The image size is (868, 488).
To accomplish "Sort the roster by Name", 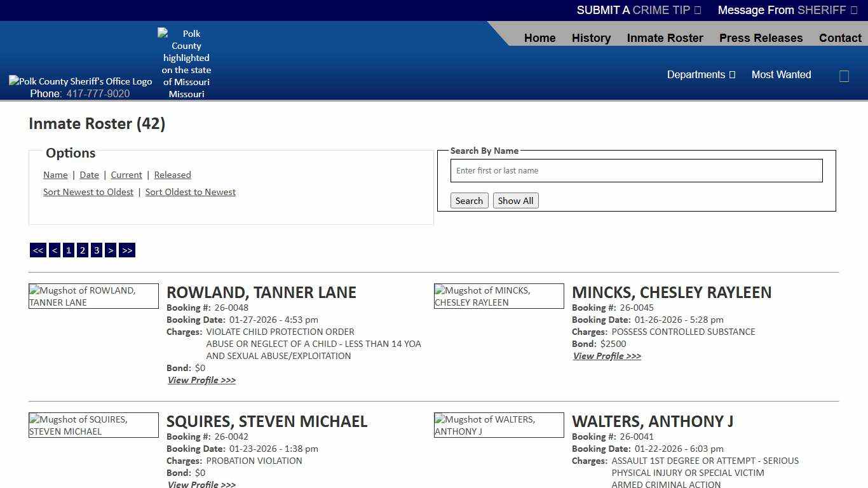I will 55,175.
